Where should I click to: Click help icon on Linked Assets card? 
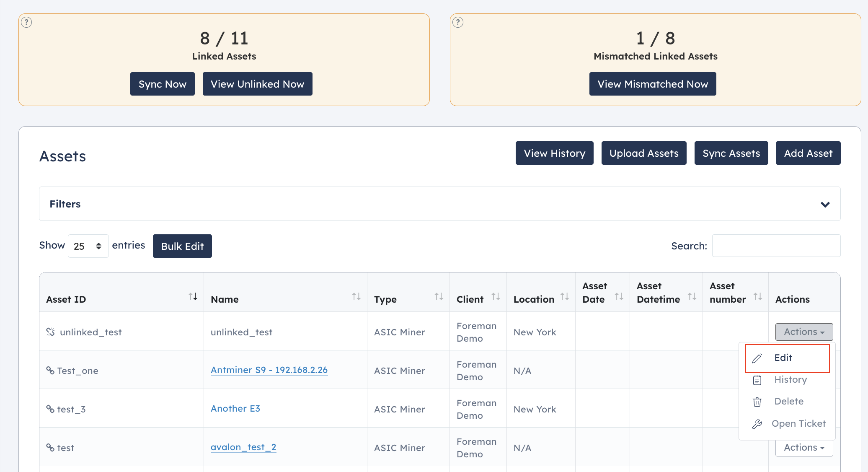tap(26, 22)
